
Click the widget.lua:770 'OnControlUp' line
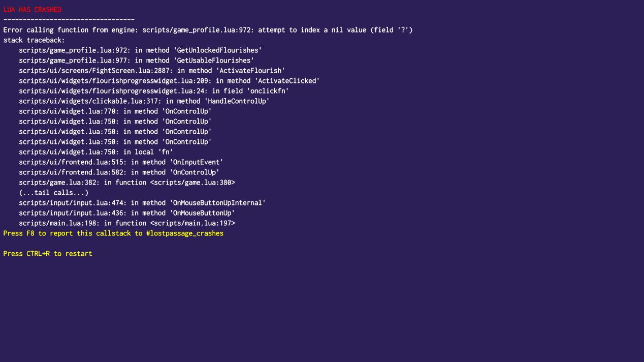115,111
